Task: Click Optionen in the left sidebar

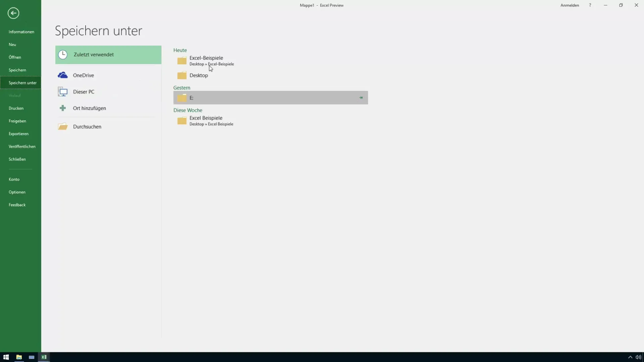Action: pyautogui.click(x=17, y=192)
